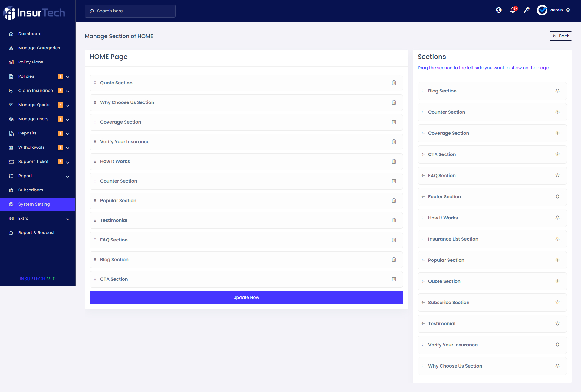581x392 pixels.
Task: Go to Dashboard in sidebar
Action: tap(30, 34)
